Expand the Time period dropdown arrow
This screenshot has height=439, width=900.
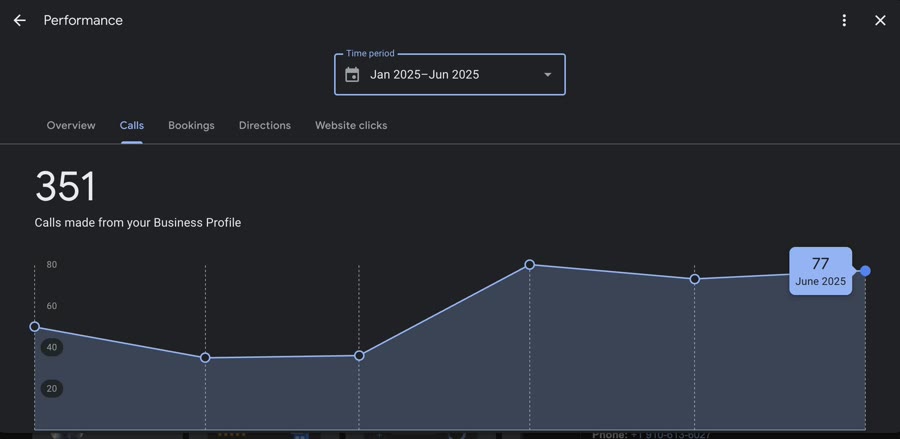[x=548, y=75]
